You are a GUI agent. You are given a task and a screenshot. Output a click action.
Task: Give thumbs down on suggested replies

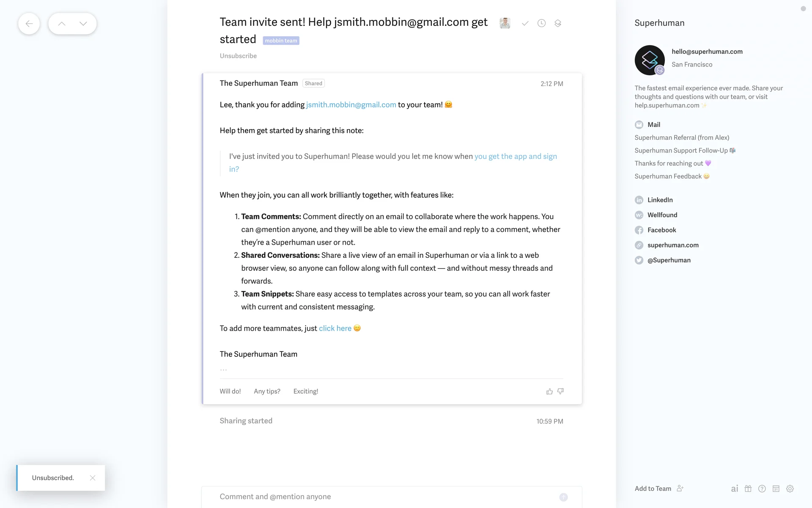pos(560,391)
